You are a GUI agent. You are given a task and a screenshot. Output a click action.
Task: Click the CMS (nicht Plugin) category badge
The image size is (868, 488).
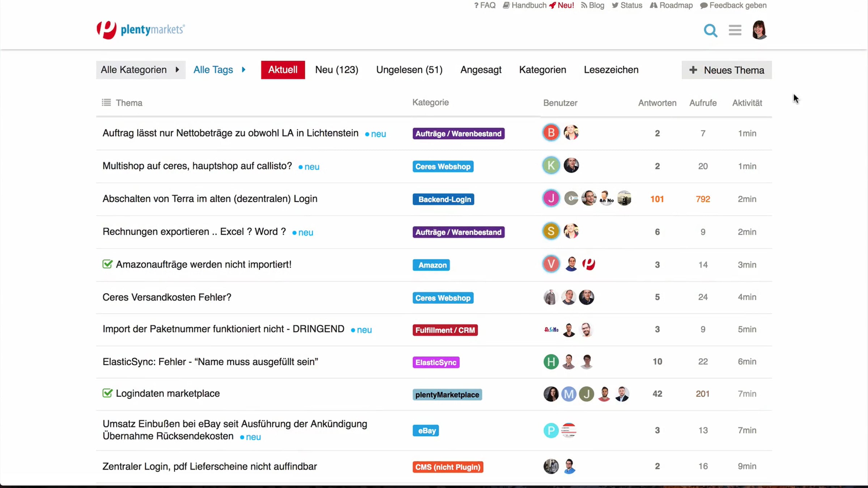click(x=448, y=467)
